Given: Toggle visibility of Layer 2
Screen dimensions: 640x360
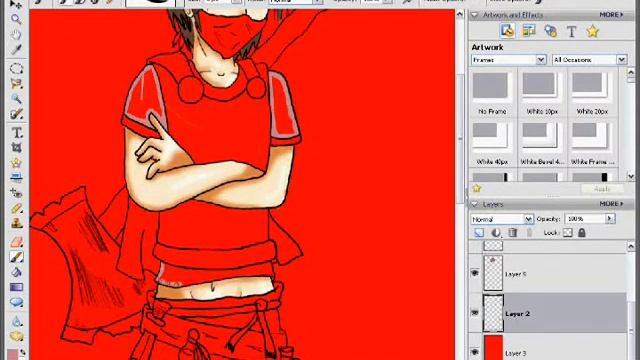Looking at the screenshot, I should 475,313.
